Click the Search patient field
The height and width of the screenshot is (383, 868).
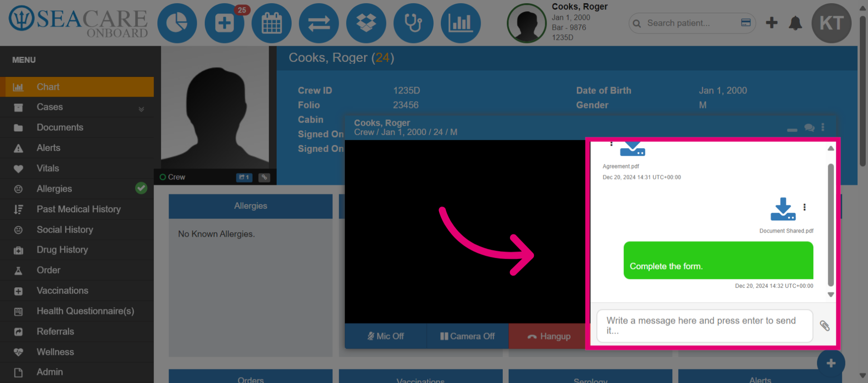point(692,23)
